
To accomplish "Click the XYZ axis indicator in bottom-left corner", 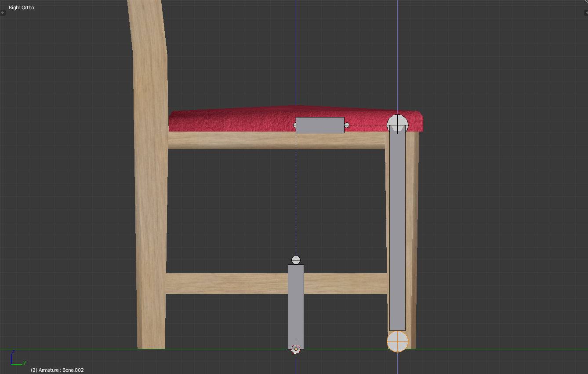I will coord(17,359).
